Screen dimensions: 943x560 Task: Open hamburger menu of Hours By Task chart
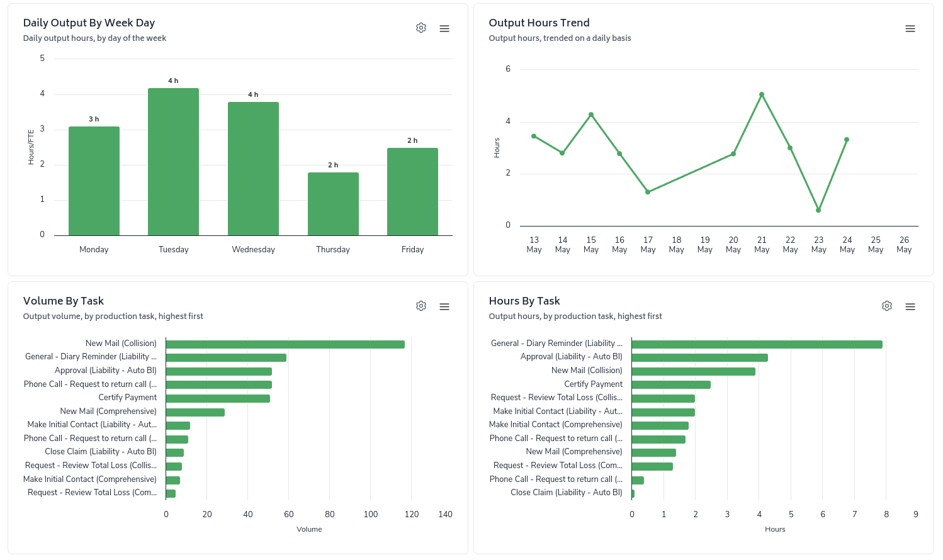coord(910,306)
